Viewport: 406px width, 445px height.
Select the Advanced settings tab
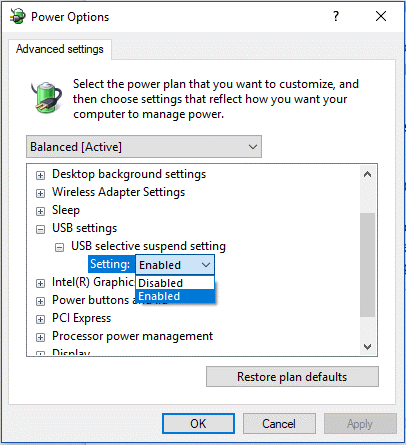tap(60, 49)
